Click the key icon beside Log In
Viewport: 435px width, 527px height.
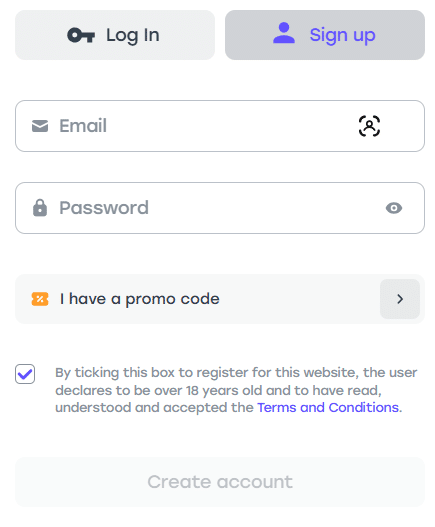point(81,35)
